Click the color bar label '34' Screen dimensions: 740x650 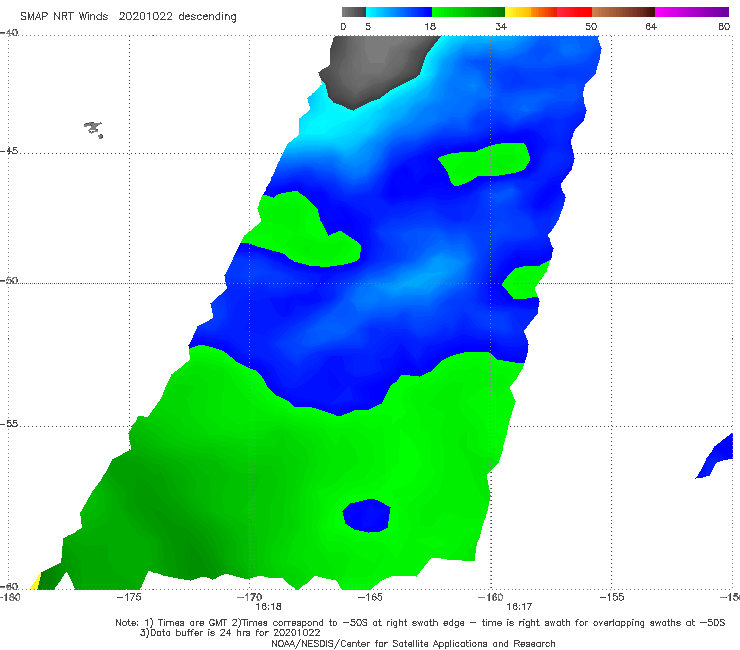coord(501,27)
